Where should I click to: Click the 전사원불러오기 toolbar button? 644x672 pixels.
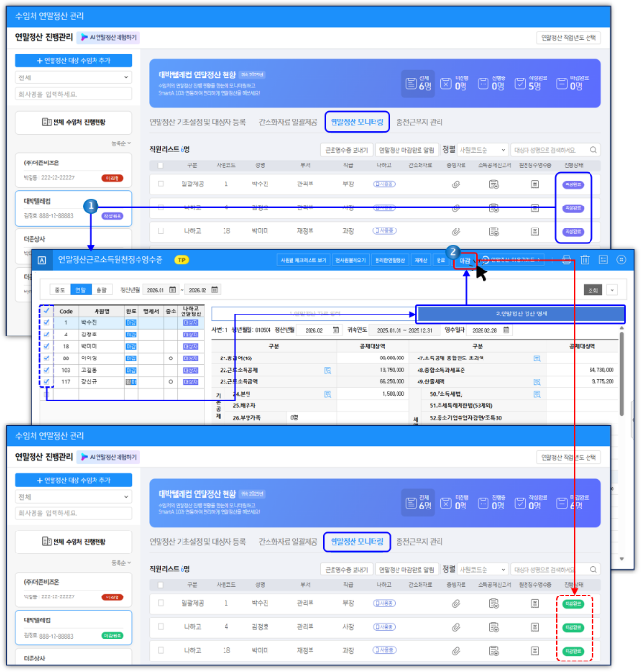(351, 261)
